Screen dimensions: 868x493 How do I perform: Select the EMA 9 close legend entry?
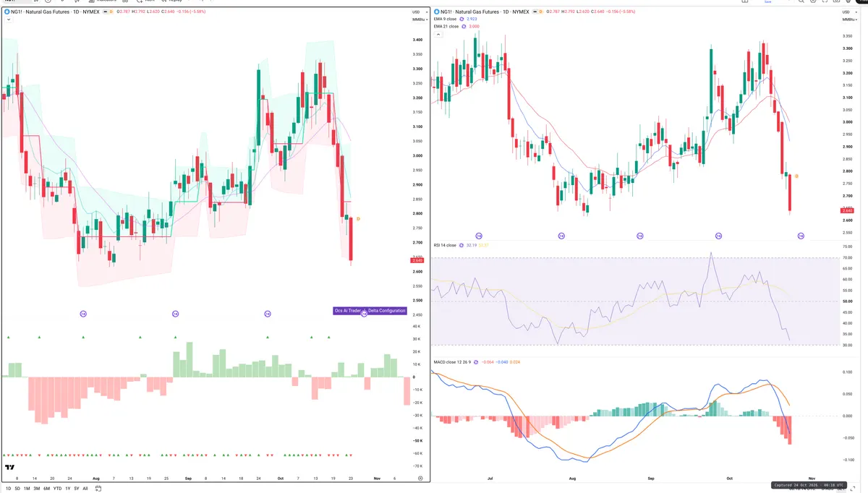(x=445, y=19)
